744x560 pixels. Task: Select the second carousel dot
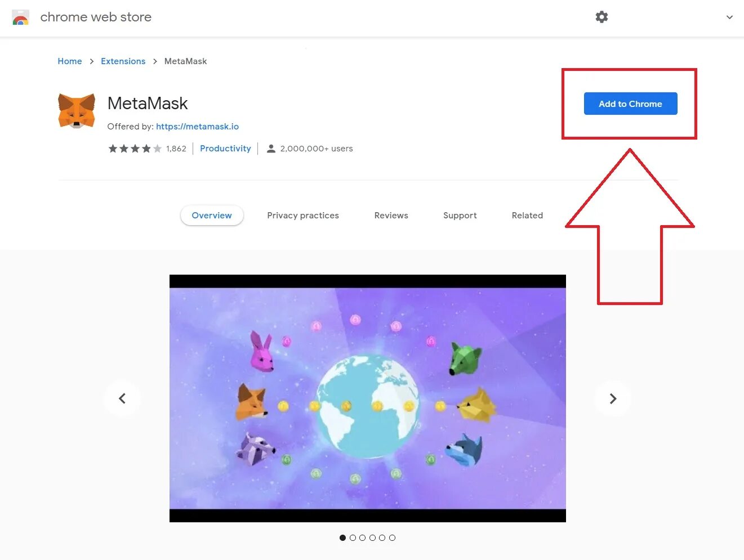click(x=353, y=537)
